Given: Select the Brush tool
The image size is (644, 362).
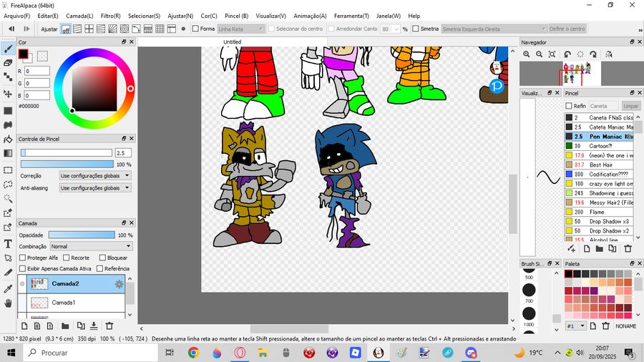Looking at the screenshot, I should 8,49.
